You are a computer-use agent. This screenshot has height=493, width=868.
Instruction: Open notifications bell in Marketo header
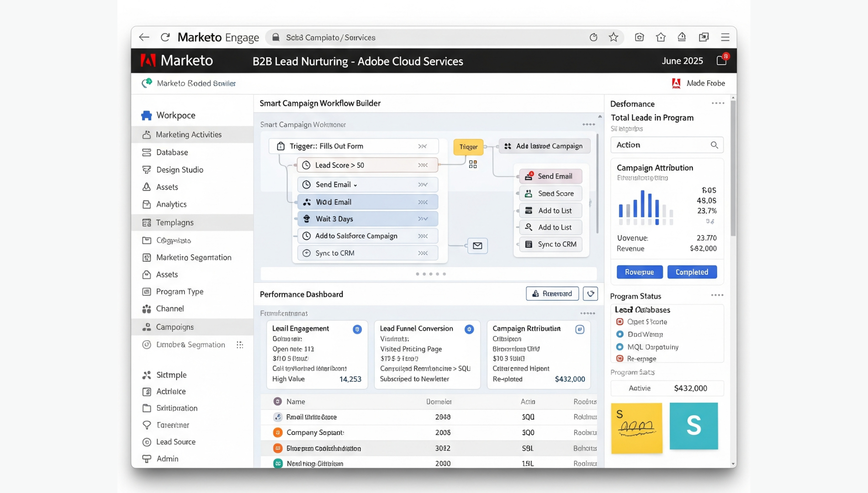(722, 60)
